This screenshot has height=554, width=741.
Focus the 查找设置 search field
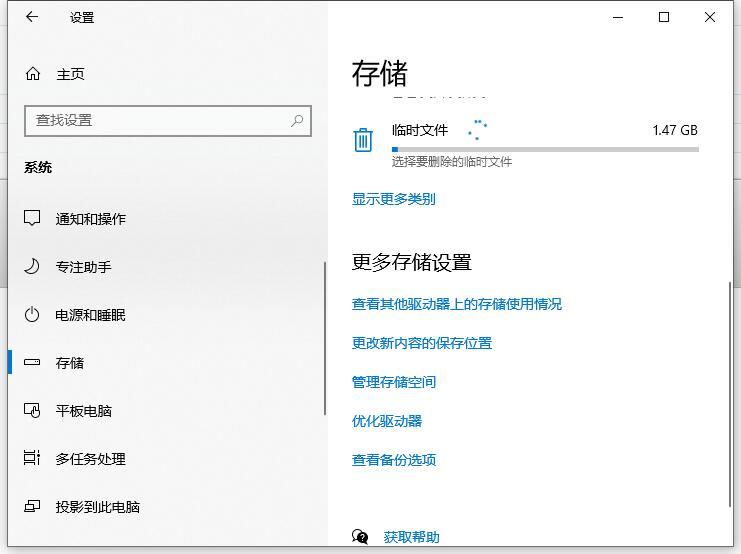coord(168,121)
